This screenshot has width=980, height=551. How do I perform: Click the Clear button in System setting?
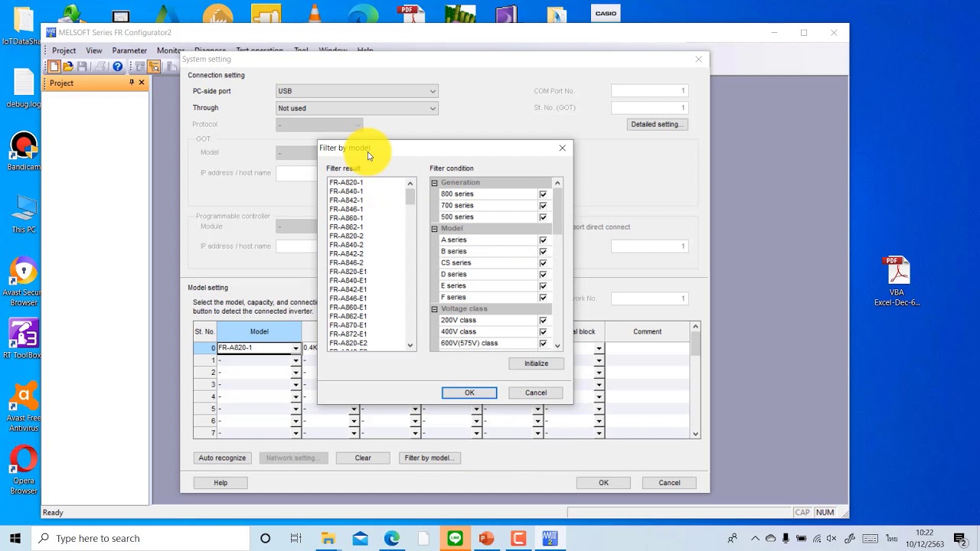point(363,458)
